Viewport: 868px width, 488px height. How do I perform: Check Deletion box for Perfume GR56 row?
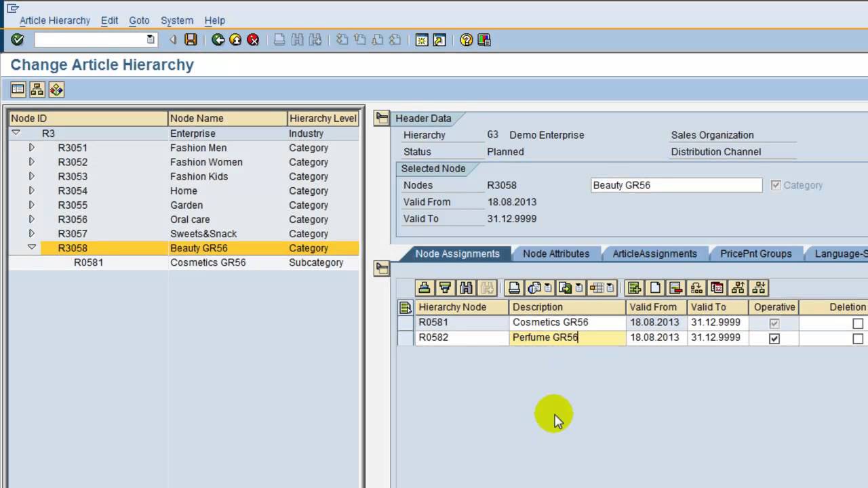click(858, 338)
